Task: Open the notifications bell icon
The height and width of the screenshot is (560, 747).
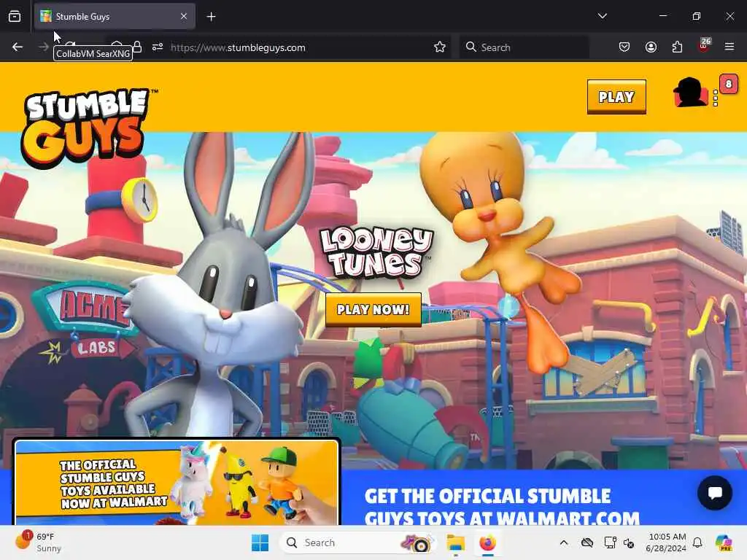Action: [697, 542]
